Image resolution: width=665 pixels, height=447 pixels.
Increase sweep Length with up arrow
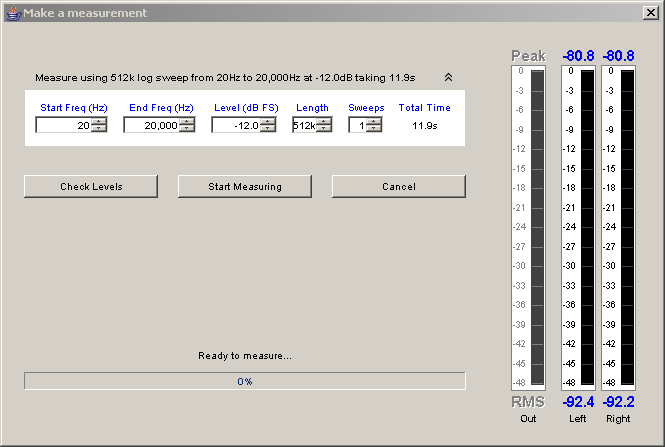click(x=324, y=121)
